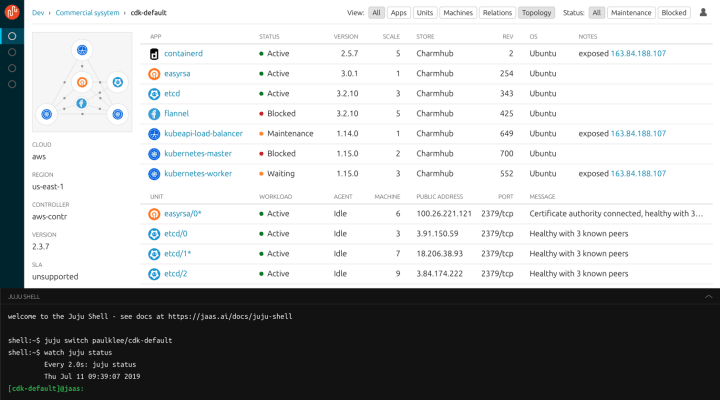
Task: Open the flannel app link
Action: coord(176,113)
